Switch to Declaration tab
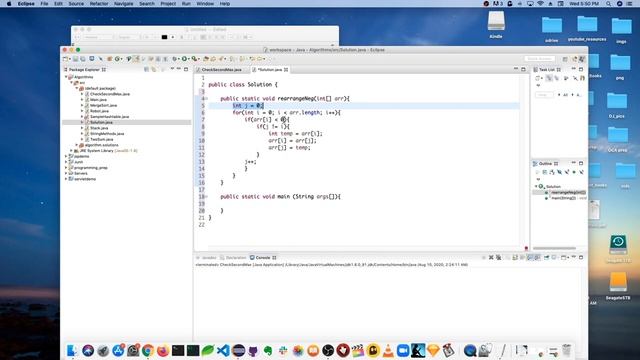Viewport: 640px width, 360px height. (233, 258)
